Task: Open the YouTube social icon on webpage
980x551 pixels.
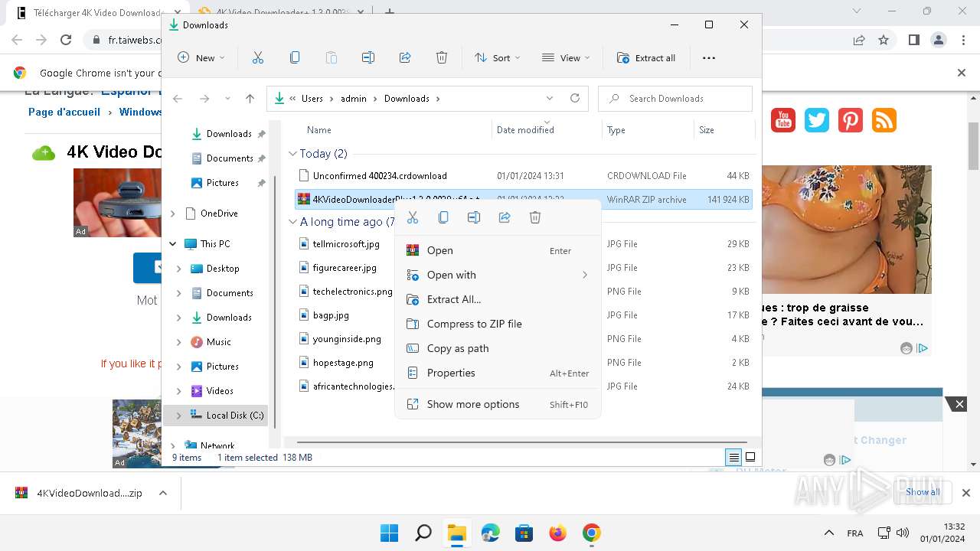Action: click(x=783, y=120)
